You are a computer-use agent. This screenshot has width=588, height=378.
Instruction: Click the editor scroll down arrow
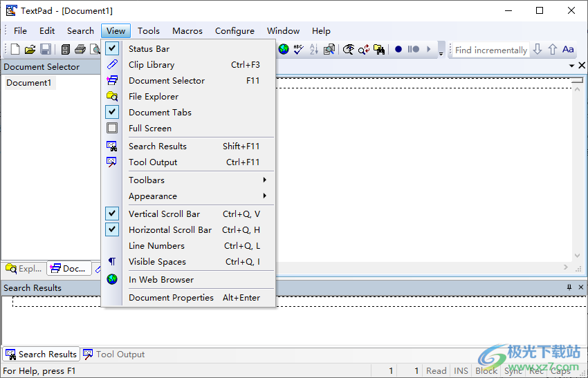pyautogui.click(x=577, y=256)
